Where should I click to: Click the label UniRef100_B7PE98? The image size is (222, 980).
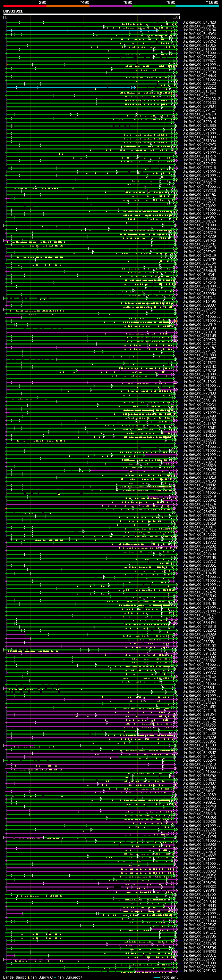pyautogui.click(x=199, y=72)
